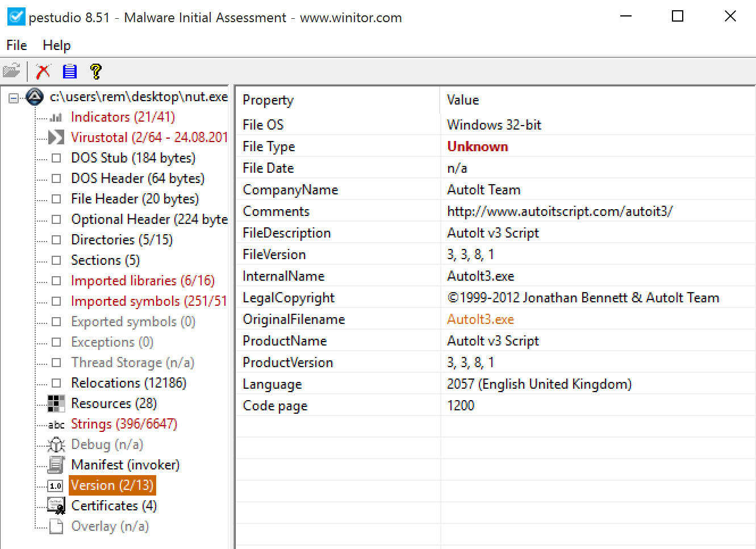Click the open file folder toolbar icon

tap(11, 71)
